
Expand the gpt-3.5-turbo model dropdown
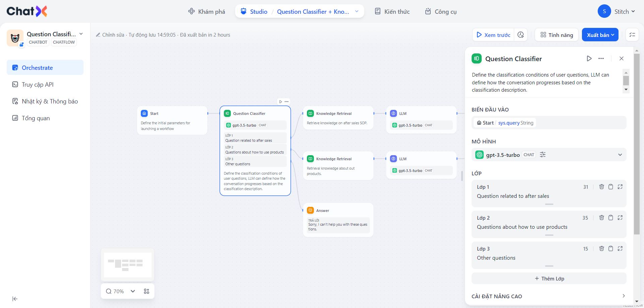coord(620,155)
